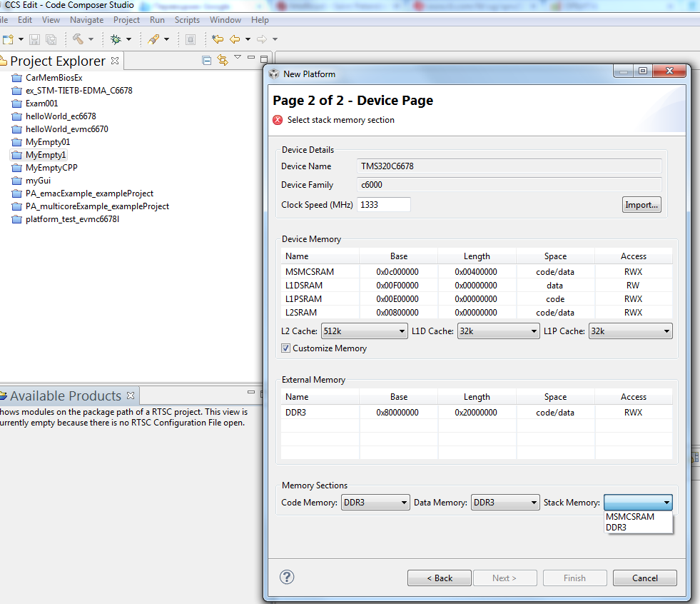700x604 pixels.
Task: Click the Debug bug icon
Action: click(116, 39)
